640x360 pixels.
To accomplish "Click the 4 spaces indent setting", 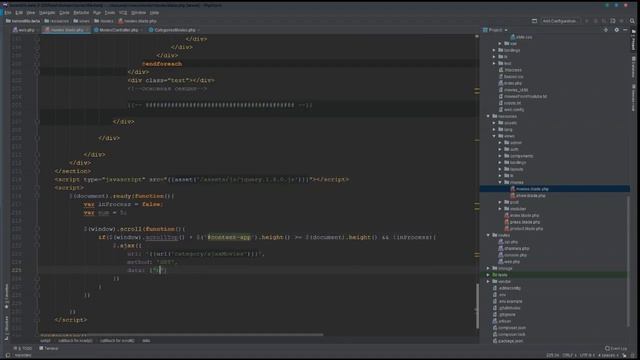I will point(608,355).
